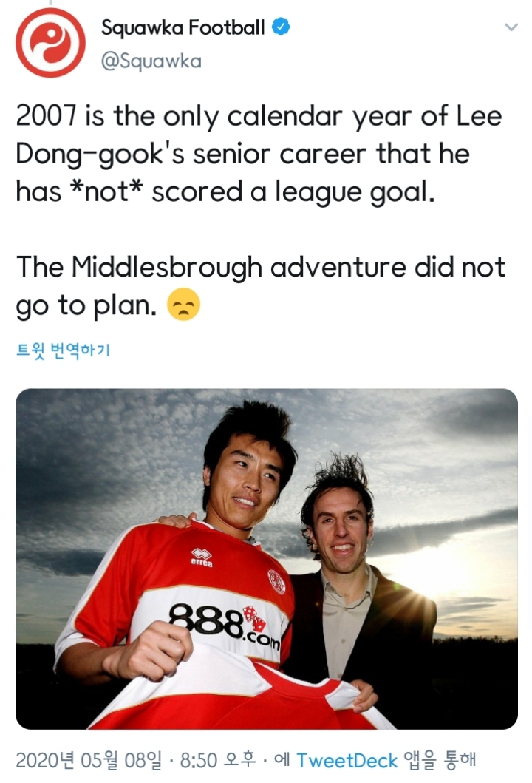The width and height of the screenshot is (532, 783).
Task: Click the TweetDeck source link
Action: coord(347,761)
